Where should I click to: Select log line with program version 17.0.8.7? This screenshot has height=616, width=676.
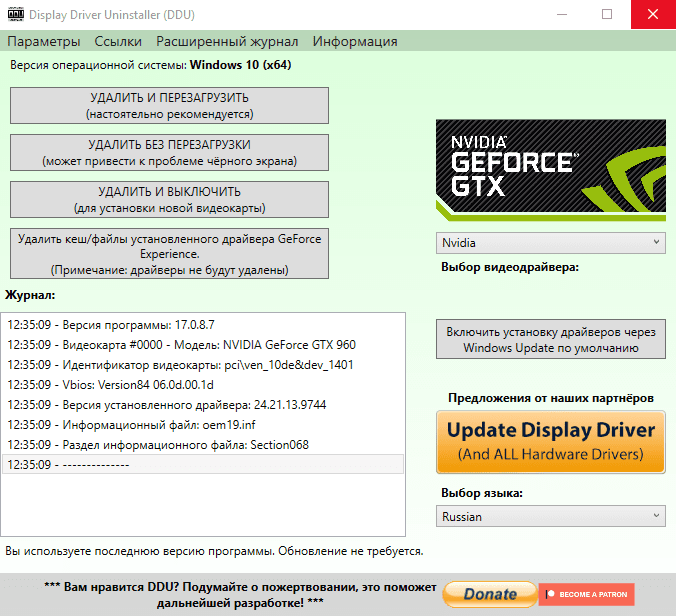click(x=203, y=325)
